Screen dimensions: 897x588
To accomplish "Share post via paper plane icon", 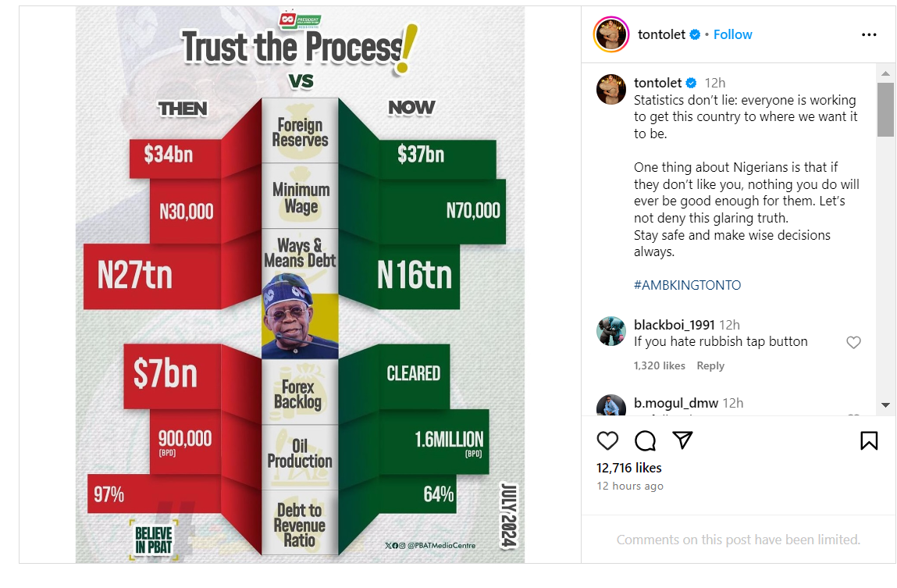I will 683,440.
